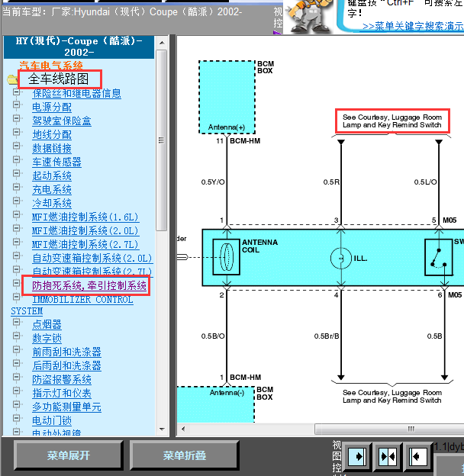Viewport: 464px width, 476px height.
Task: Click the 汽车电气系统 category heading
Action: click(x=51, y=66)
